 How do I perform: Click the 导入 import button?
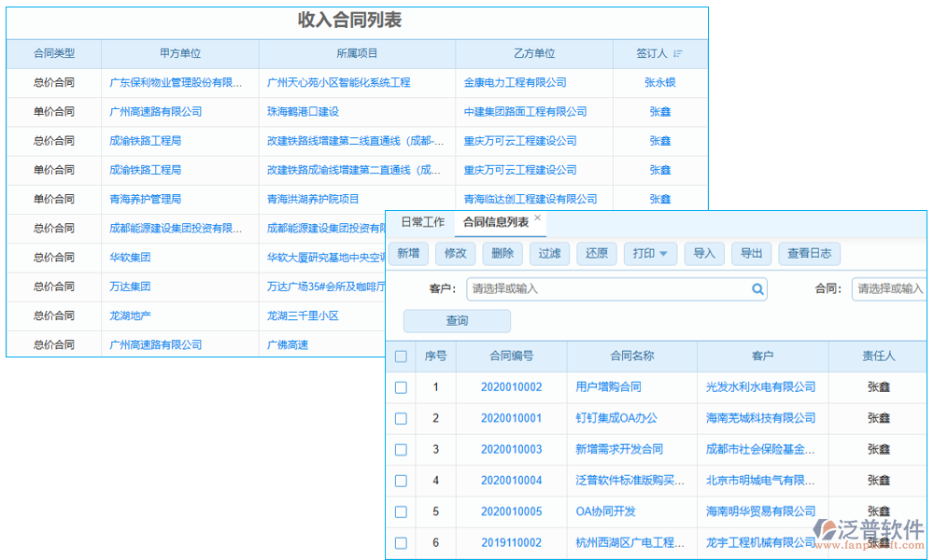(704, 253)
